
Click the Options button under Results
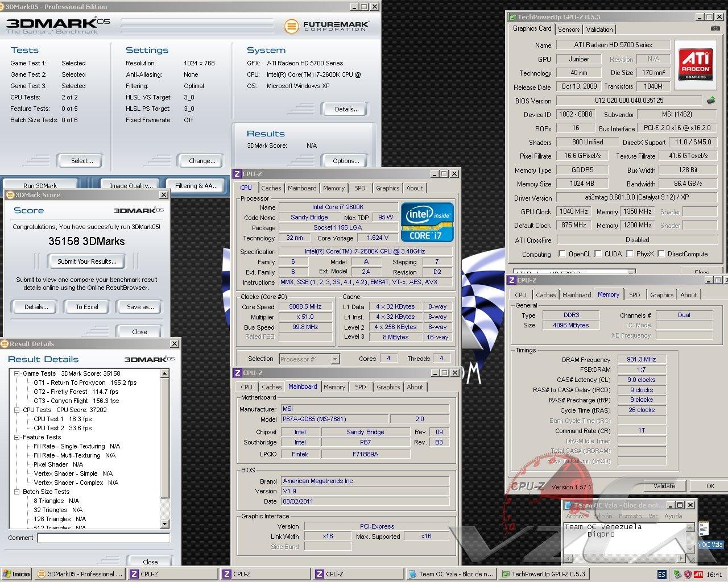346,161
